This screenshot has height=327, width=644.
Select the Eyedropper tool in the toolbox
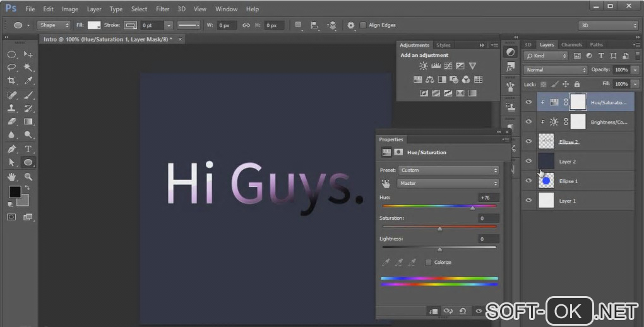(28, 81)
